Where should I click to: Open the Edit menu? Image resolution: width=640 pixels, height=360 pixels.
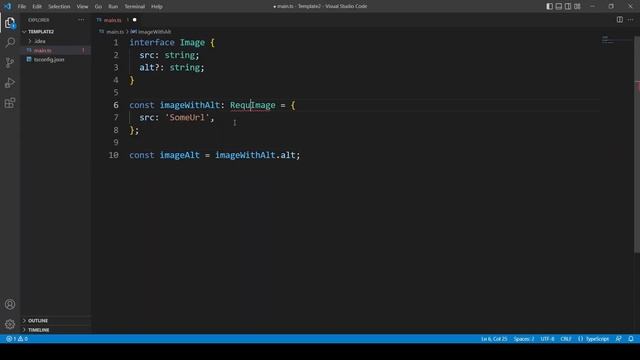point(37,7)
